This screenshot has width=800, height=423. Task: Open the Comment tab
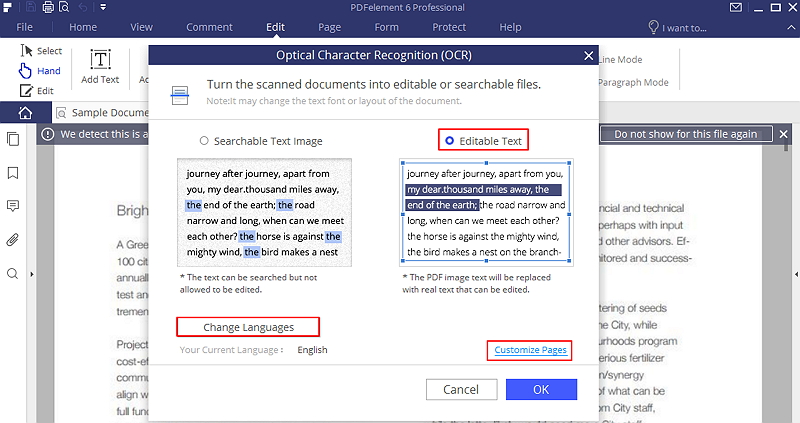(209, 27)
